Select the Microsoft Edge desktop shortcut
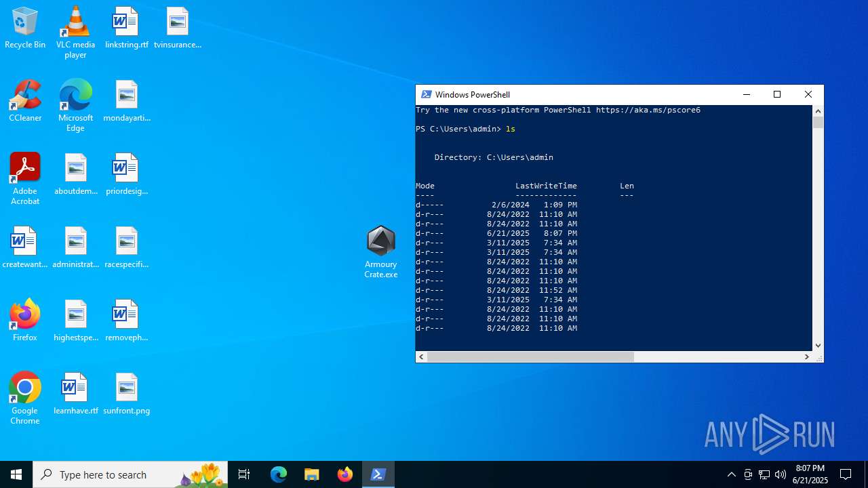The height and width of the screenshot is (488, 868). click(x=75, y=106)
